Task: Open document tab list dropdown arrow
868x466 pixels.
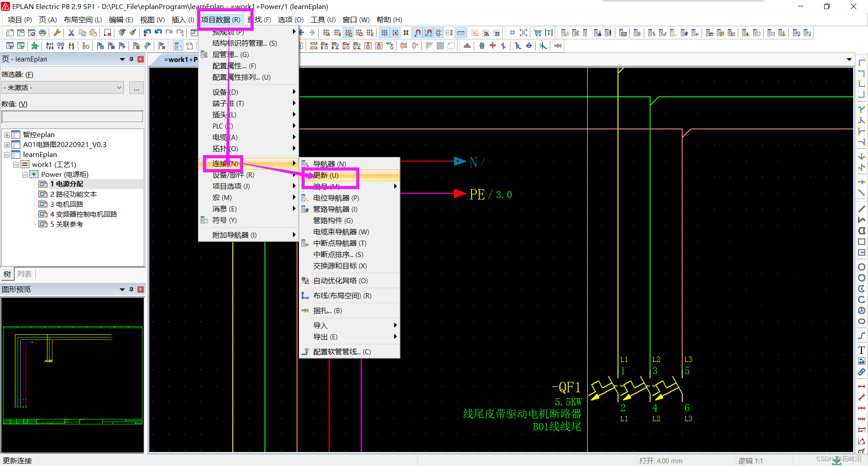Action: [x=849, y=60]
